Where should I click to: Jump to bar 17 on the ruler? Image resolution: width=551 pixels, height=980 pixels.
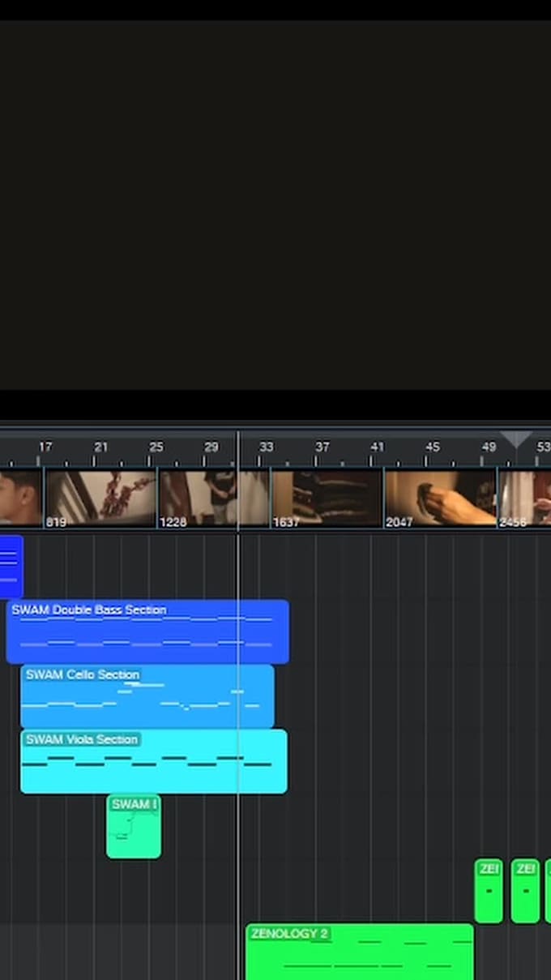click(x=45, y=447)
